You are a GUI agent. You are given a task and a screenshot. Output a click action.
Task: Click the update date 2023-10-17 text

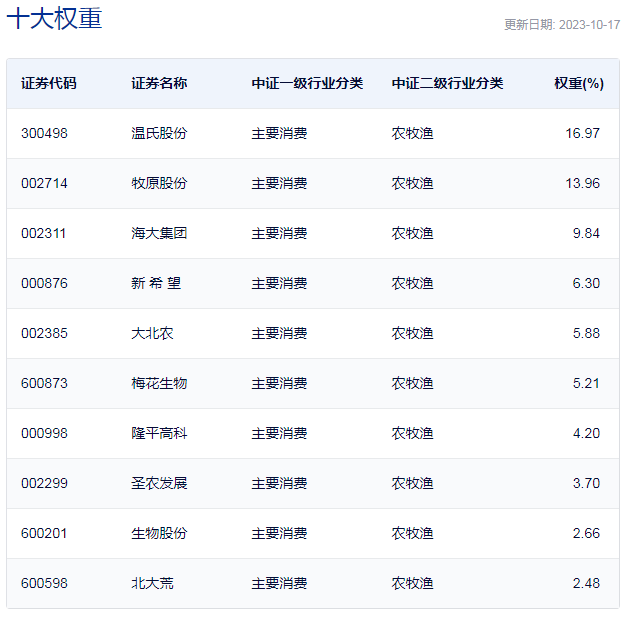coord(589,25)
